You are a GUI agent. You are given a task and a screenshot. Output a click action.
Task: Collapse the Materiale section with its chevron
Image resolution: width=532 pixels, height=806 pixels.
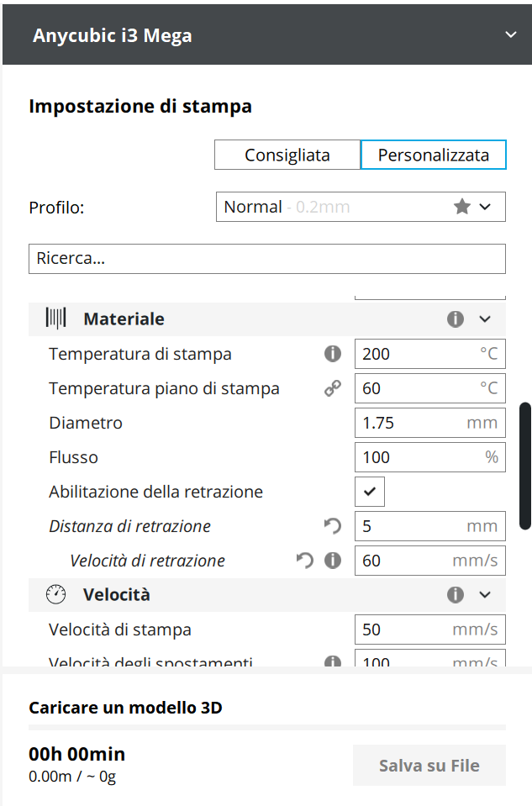(x=485, y=319)
